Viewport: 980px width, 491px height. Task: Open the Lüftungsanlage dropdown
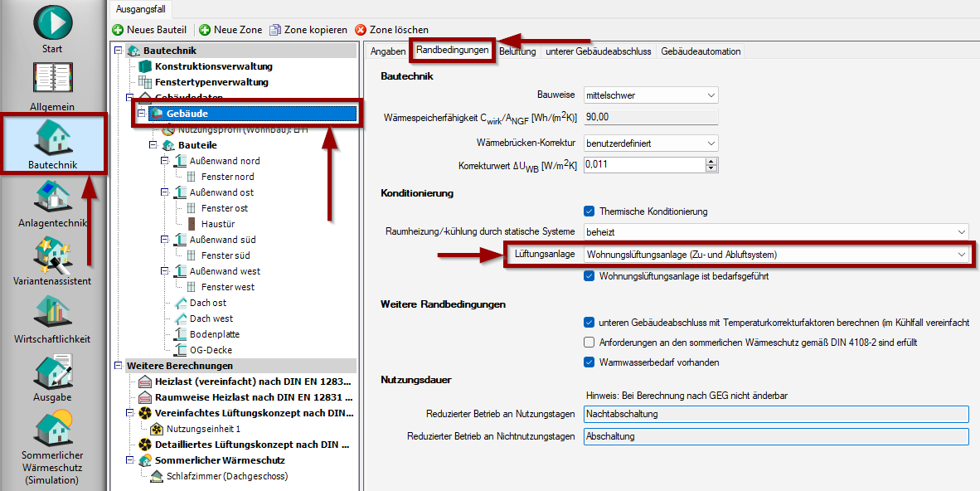[x=777, y=255]
